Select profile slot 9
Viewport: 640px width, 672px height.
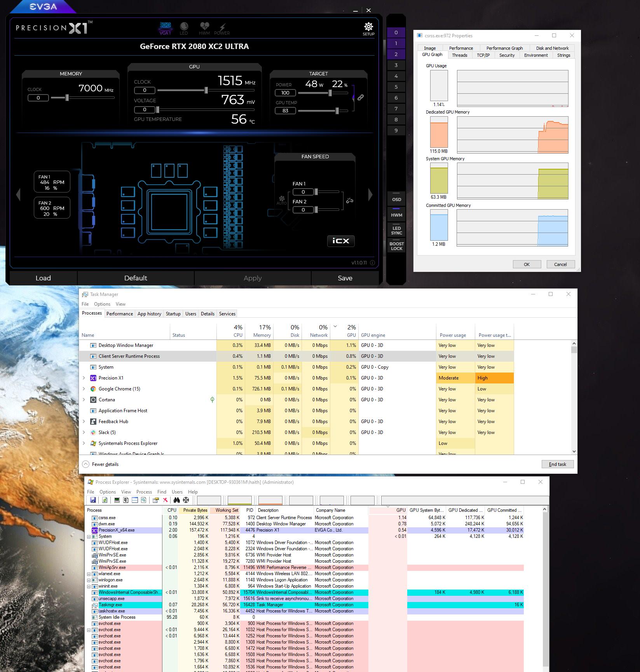[x=396, y=131]
